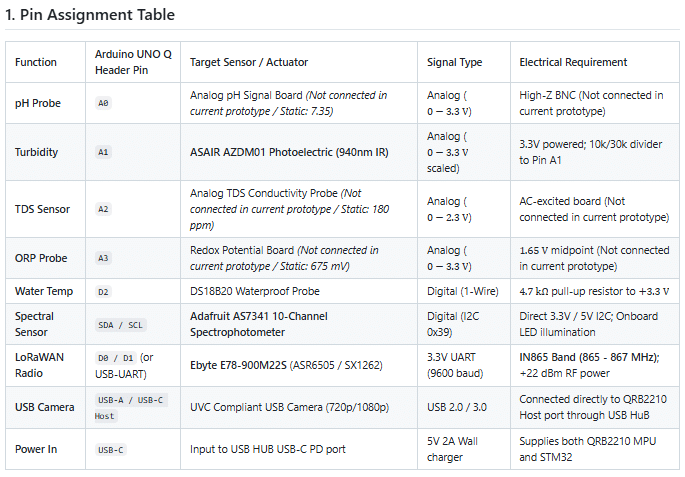Screen dimensions: 685x477
Task: Click the 'AC-excited board' requirement cell
Action: tap(595, 209)
